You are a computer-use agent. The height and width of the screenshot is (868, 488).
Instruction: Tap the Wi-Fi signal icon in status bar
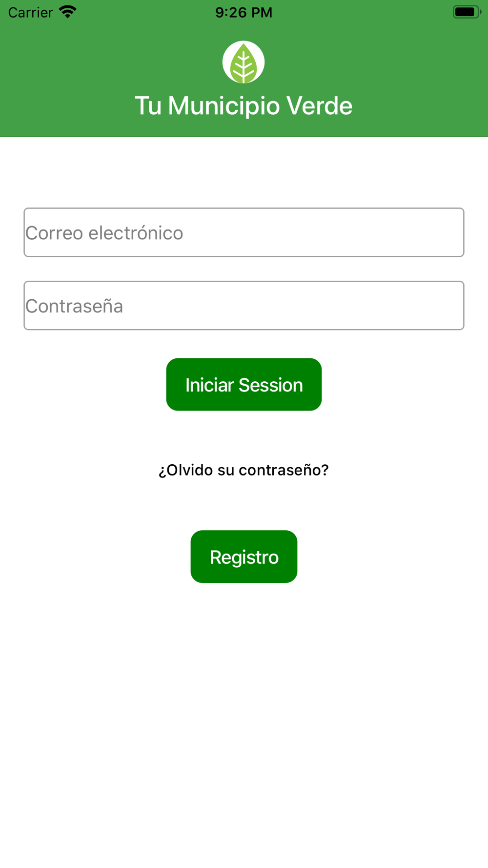click(68, 12)
